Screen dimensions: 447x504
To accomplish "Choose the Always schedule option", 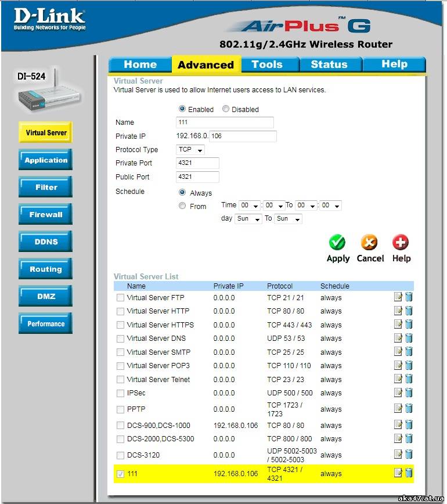I will tap(182, 192).
